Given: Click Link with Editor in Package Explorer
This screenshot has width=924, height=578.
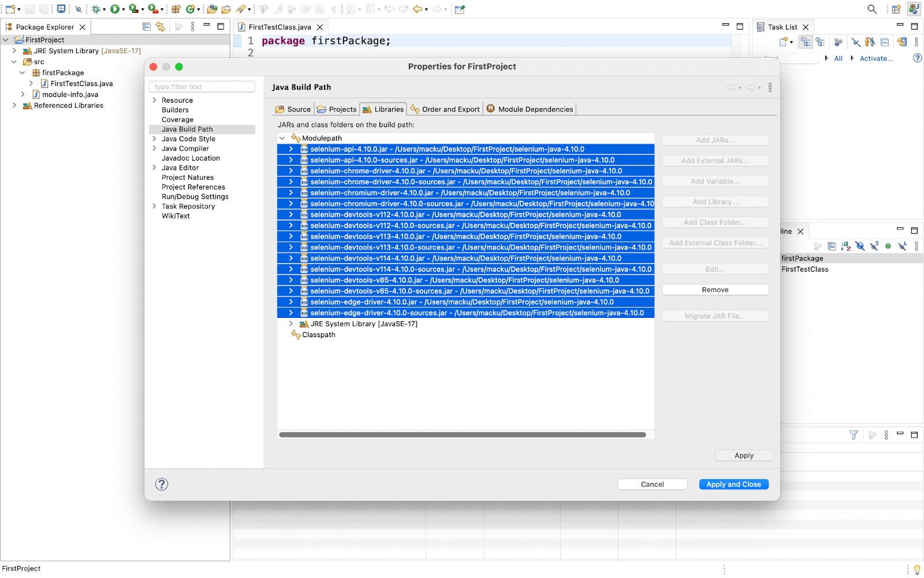Looking at the screenshot, I should tap(161, 27).
